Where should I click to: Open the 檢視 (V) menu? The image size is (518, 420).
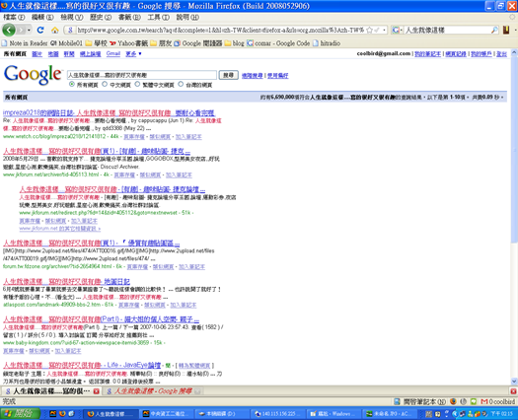pos(72,17)
